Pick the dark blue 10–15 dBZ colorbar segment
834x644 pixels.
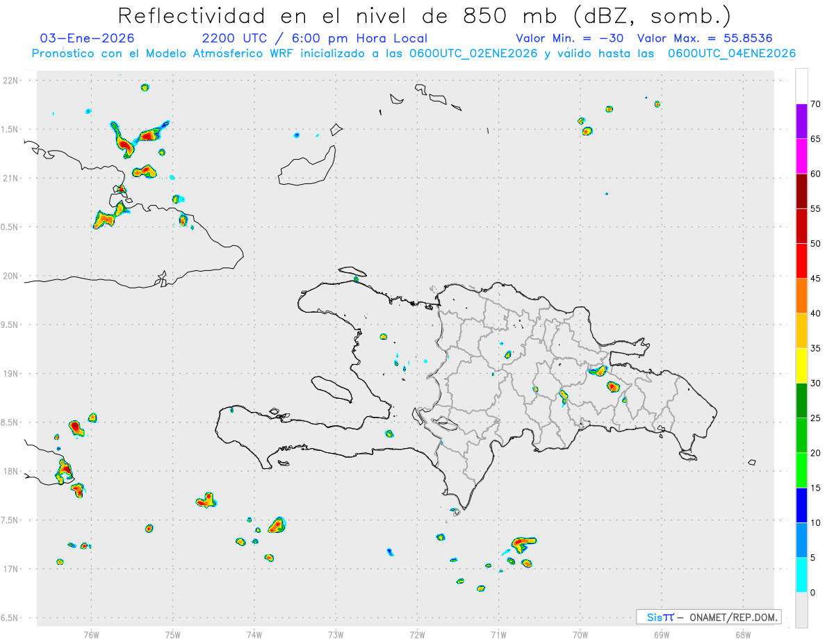click(801, 505)
